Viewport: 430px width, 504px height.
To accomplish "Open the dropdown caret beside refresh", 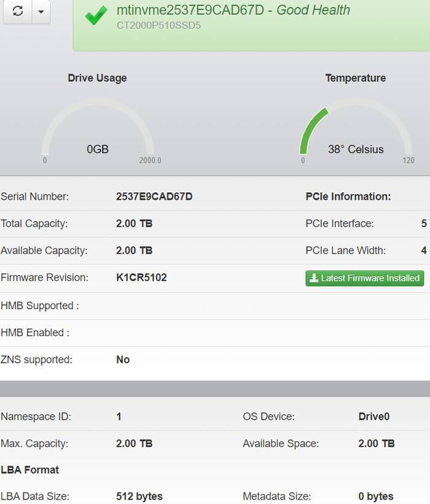I will click(41, 12).
